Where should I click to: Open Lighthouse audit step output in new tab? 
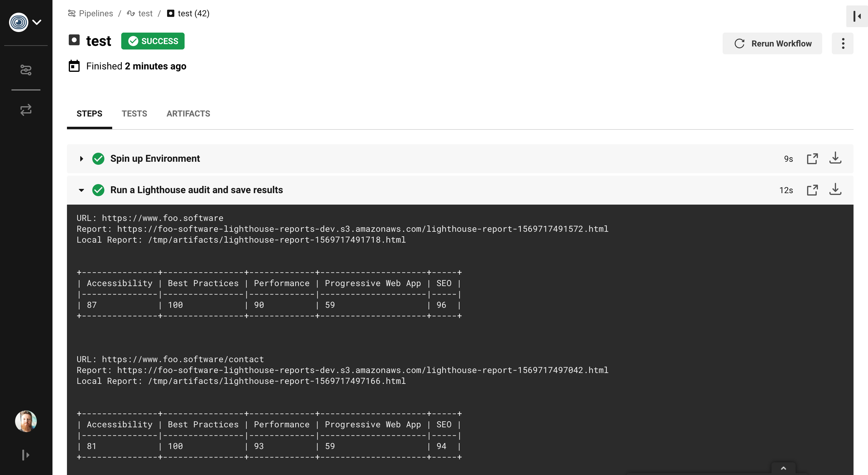tap(812, 190)
